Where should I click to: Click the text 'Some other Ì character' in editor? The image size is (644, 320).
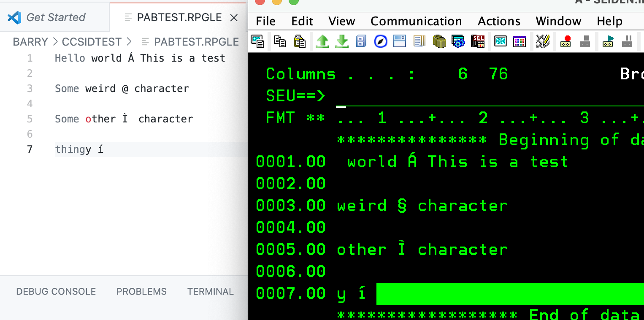[x=124, y=119]
